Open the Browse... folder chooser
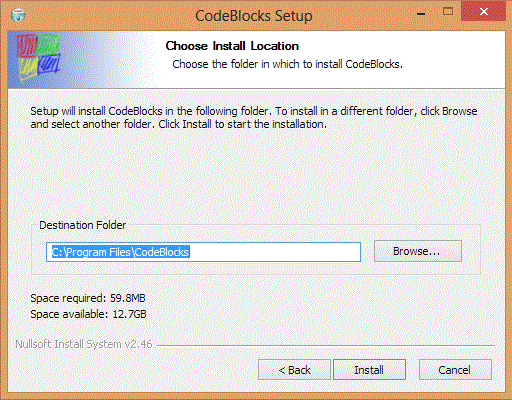The image size is (512, 400). point(418,251)
